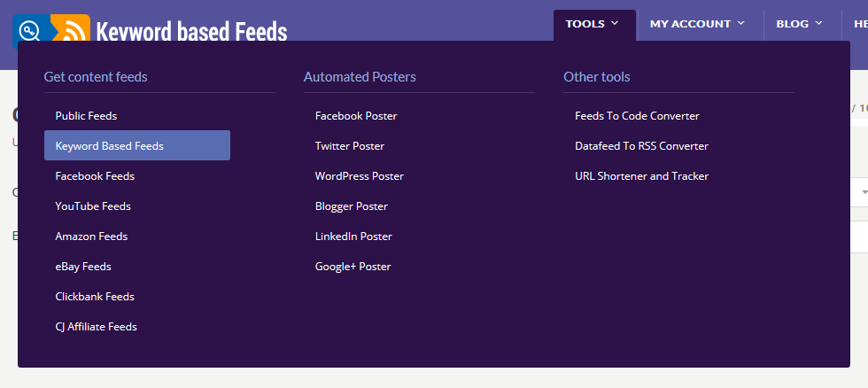868x388 pixels.
Task: Open Feeds To Code Converter
Action: coord(637,116)
